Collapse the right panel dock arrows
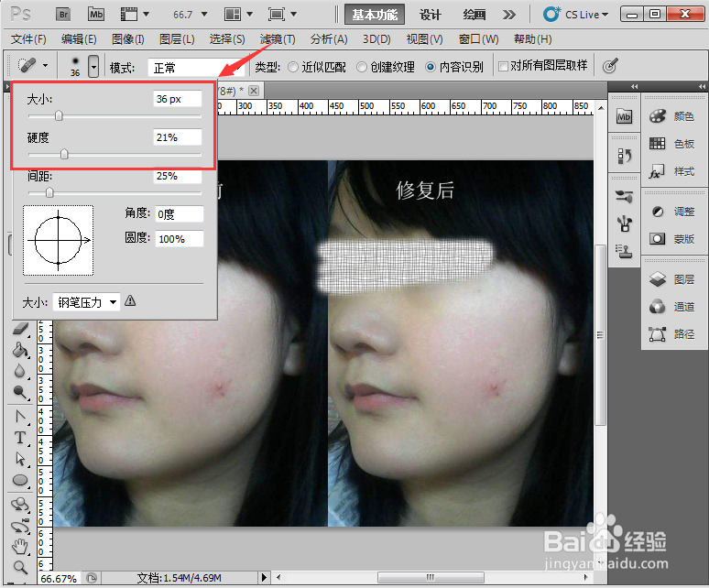Screen dimensions: 709x588 click(702, 86)
